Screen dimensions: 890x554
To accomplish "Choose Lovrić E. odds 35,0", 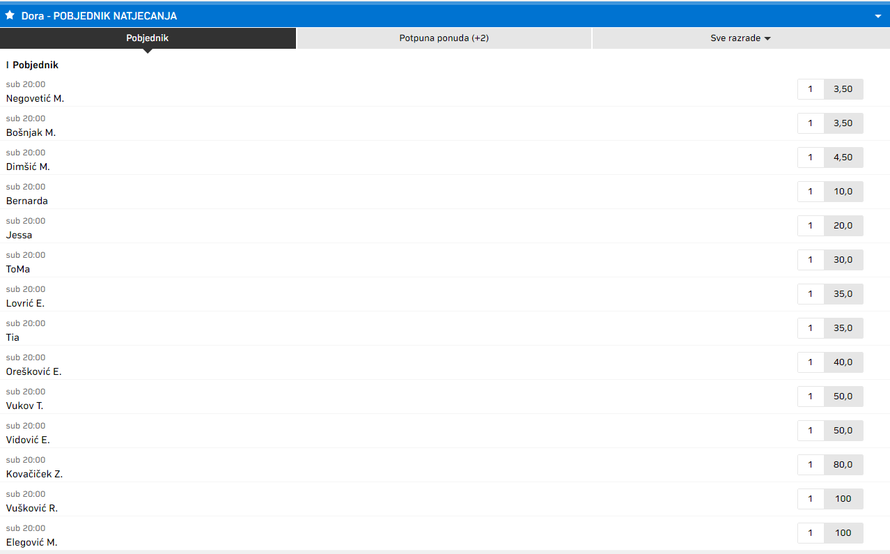I will click(x=842, y=294).
